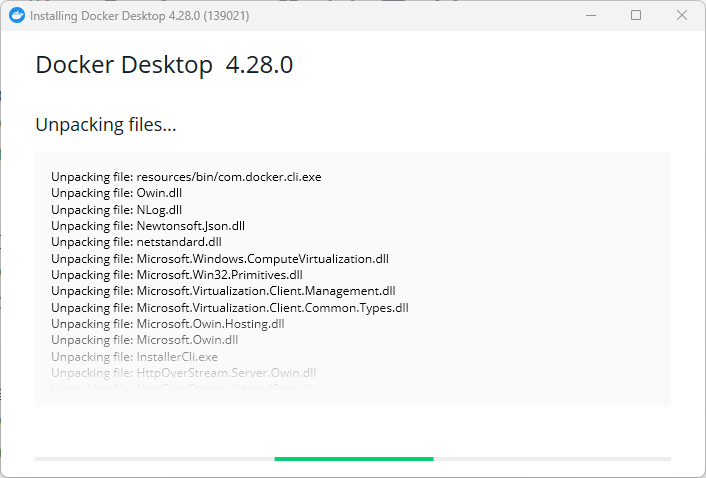Maximize the Docker Desktop installer window
The width and height of the screenshot is (706, 478).
point(636,15)
